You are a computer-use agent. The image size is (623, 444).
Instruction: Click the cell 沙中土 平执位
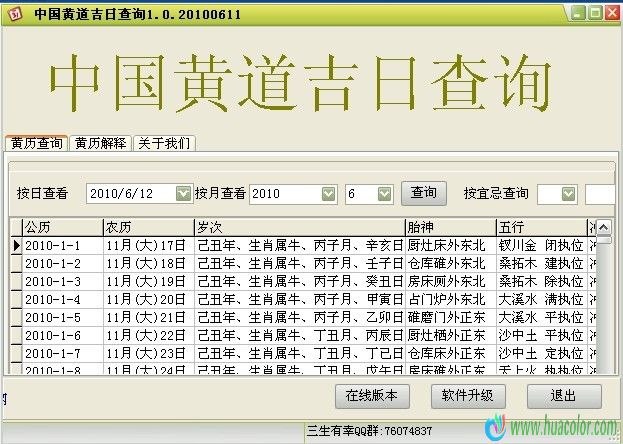point(542,335)
